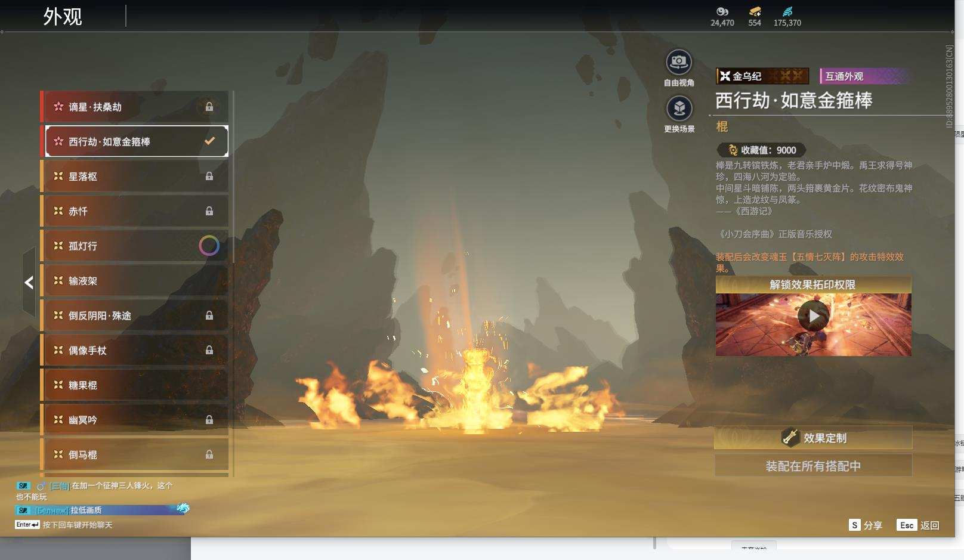The image size is (964, 560).
Task: Click the skin list scrollbar
Action: click(233, 177)
